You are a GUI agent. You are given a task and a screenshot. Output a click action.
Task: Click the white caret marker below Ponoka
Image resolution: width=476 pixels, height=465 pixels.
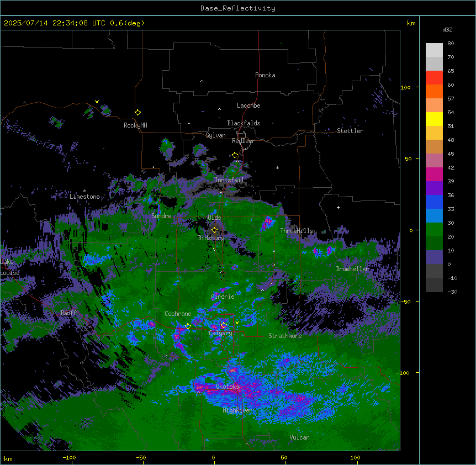tap(202, 81)
